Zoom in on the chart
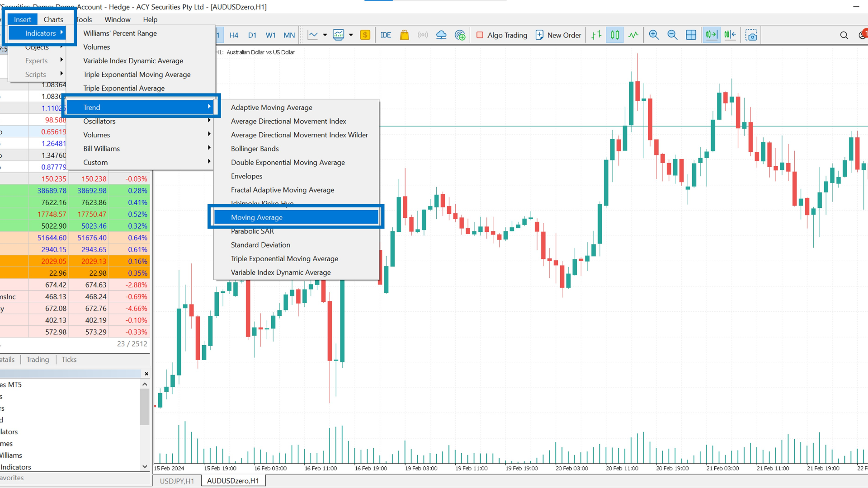Image resolution: width=868 pixels, height=488 pixels. pos(654,35)
